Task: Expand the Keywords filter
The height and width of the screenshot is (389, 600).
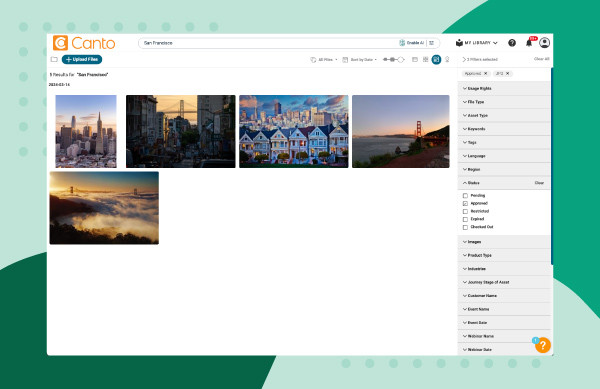Action: click(504, 129)
